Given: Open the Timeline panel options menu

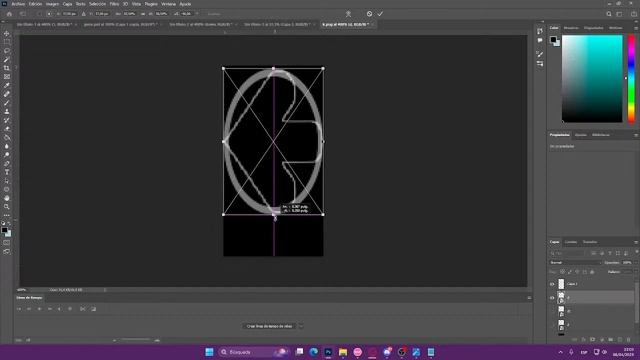Looking at the screenshot, I should tap(529, 298).
